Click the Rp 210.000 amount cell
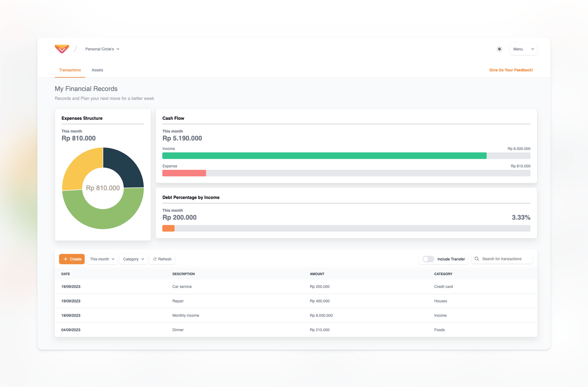The width and height of the screenshot is (588, 387). [320, 330]
